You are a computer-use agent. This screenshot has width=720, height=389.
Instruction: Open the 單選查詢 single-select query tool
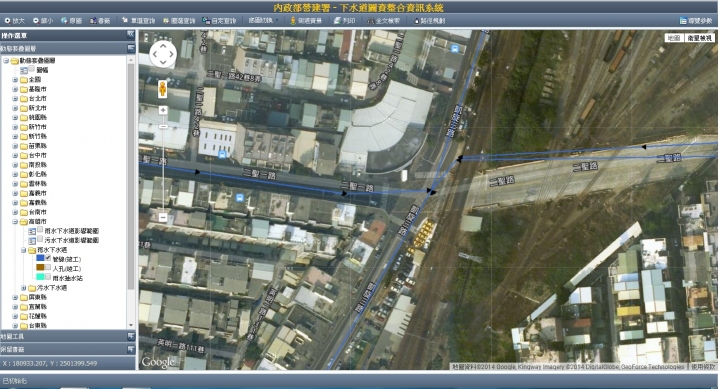138,21
